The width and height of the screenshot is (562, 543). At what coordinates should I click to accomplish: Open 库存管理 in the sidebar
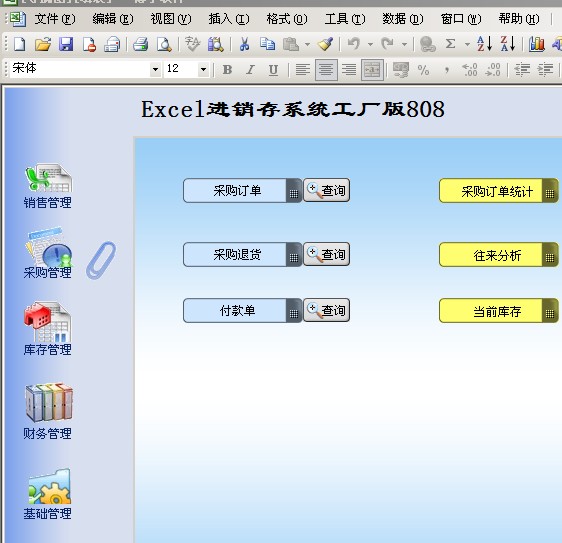click(48, 329)
